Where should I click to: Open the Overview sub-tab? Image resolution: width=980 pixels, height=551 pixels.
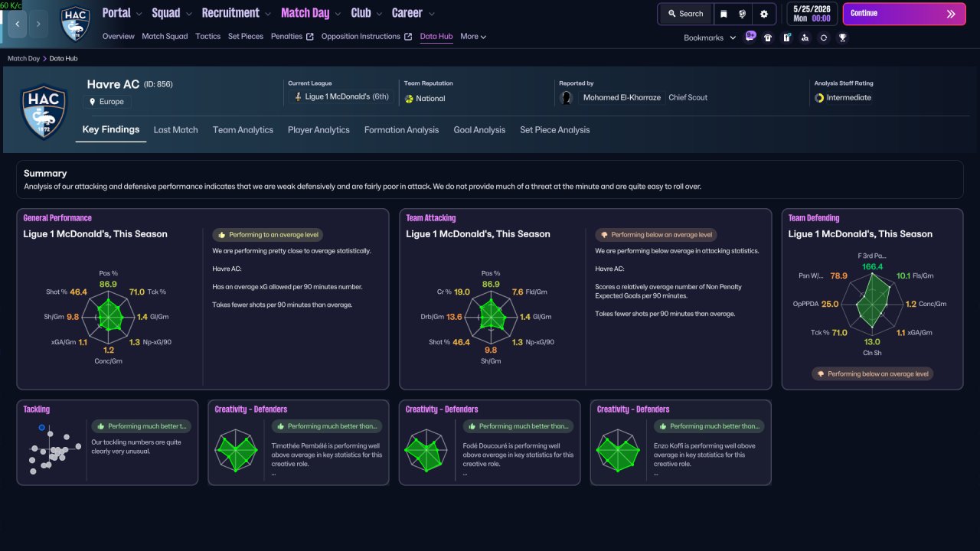(118, 37)
